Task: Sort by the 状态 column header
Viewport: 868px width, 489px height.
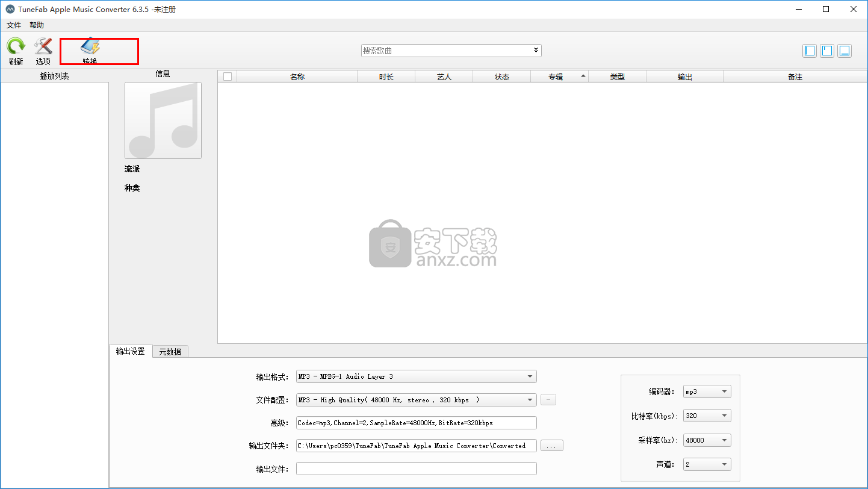Action: pos(502,76)
